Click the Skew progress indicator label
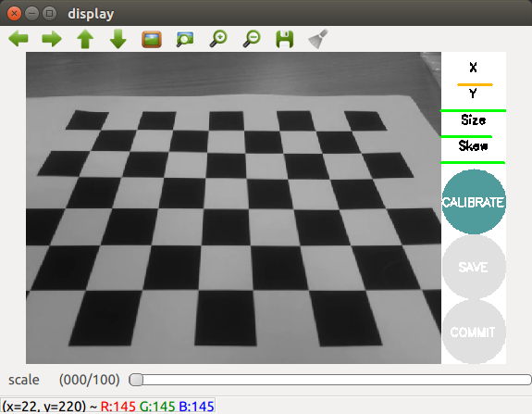Image resolution: width=532 pixels, height=414 pixels. (474, 146)
